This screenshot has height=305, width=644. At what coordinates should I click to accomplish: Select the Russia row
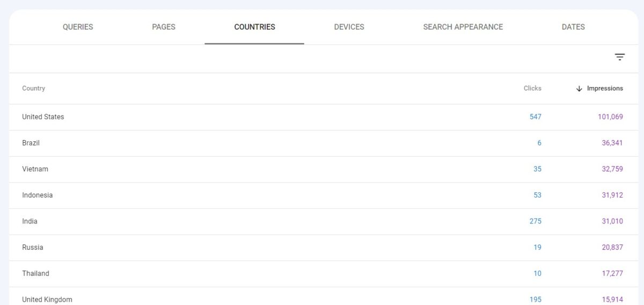coord(32,247)
